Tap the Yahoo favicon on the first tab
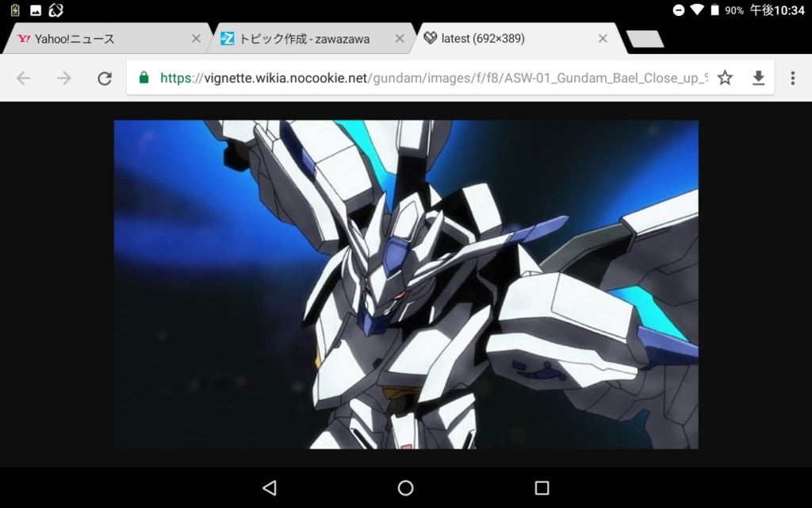812x508 pixels. [x=24, y=38]
